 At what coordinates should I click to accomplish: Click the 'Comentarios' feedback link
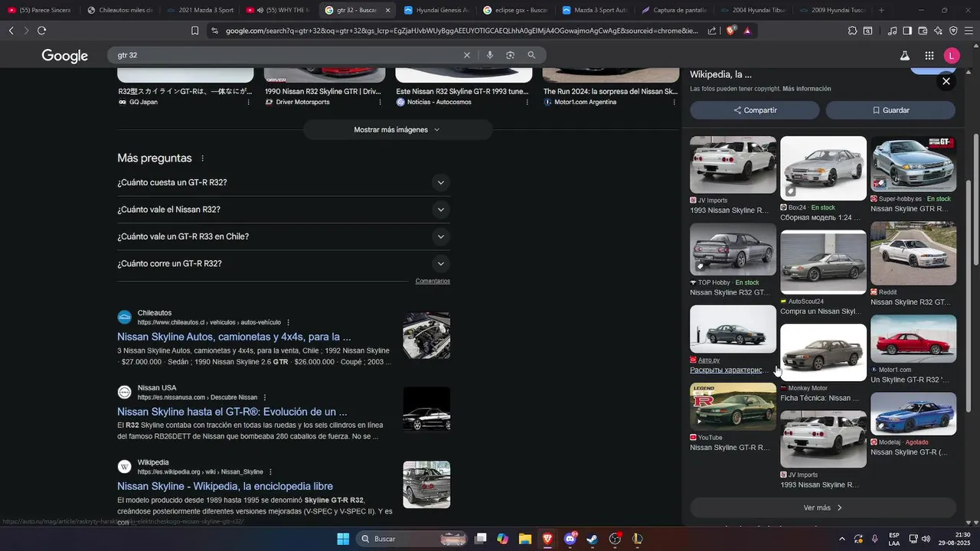point(433,281)
